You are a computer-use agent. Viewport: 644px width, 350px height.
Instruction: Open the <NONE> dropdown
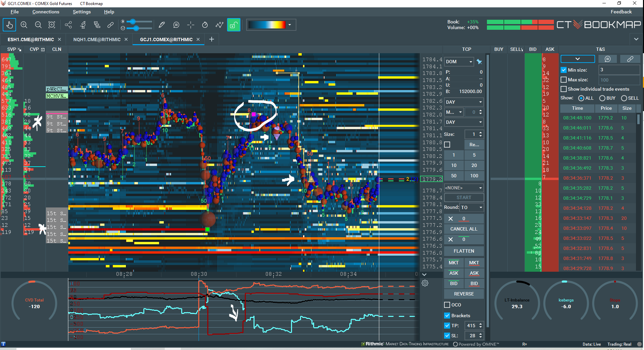pyautogui.click(x=464, y=188)
